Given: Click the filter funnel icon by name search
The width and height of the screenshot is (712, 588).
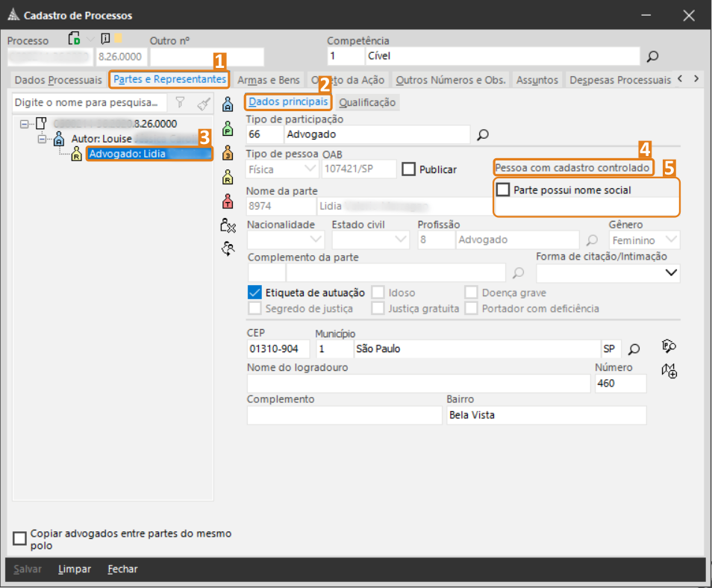Looking at the screenshot, I should pyautogui.click(x=180, y=102).
